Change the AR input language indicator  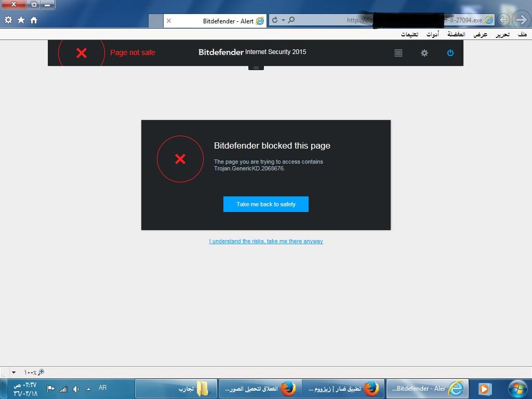[102, 388]
